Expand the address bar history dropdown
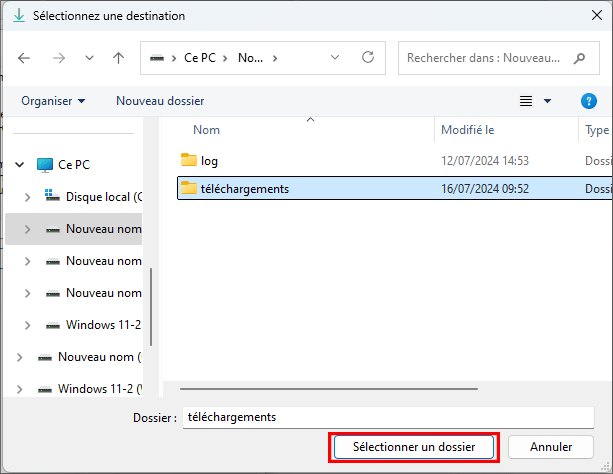This screenshot has height=474, width=613. pyautogui.click(x=337, y=58)
